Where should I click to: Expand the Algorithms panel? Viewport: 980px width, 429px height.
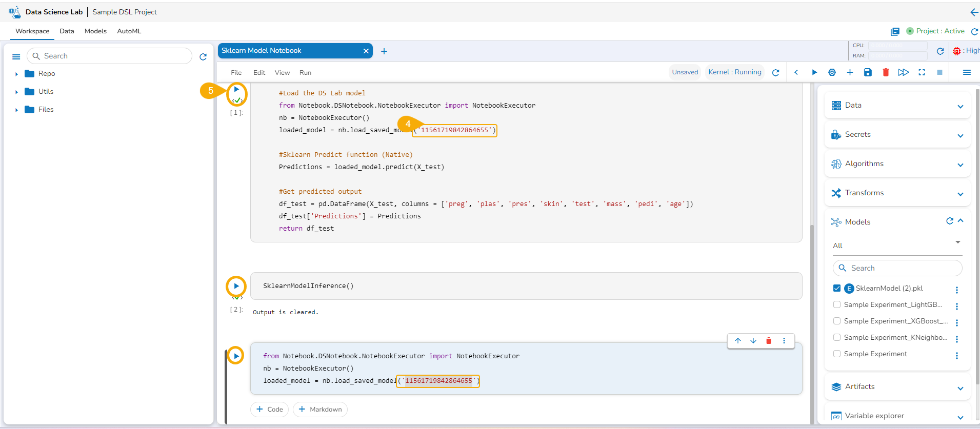point(960,165)
